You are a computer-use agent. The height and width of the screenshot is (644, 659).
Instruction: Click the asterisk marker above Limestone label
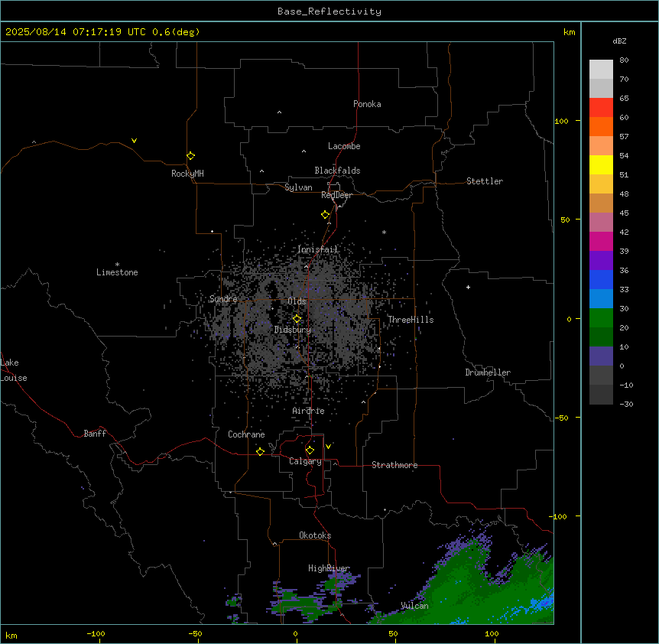(x=117, y=265)
